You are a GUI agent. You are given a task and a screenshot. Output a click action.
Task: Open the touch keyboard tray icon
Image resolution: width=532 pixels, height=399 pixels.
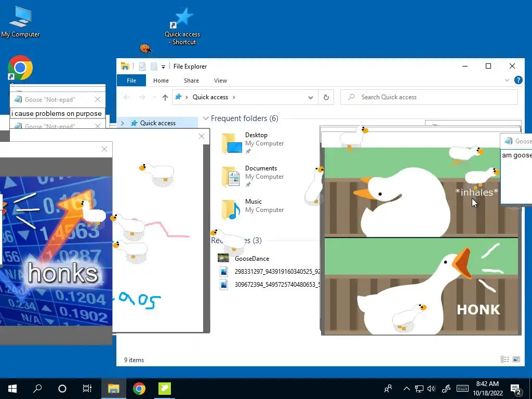coord(462,389)
